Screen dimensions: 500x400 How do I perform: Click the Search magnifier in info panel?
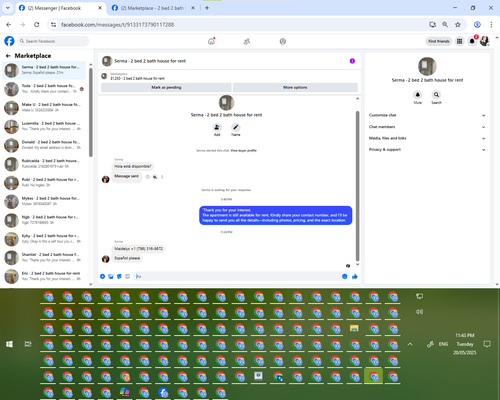pos(436,95)
